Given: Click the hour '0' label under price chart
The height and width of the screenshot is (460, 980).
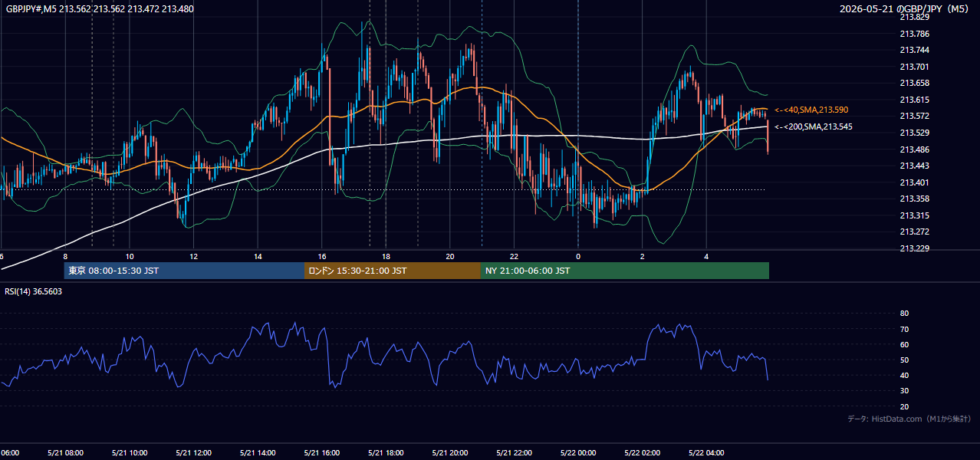Looking at the screenshot, I should (578, 256).
